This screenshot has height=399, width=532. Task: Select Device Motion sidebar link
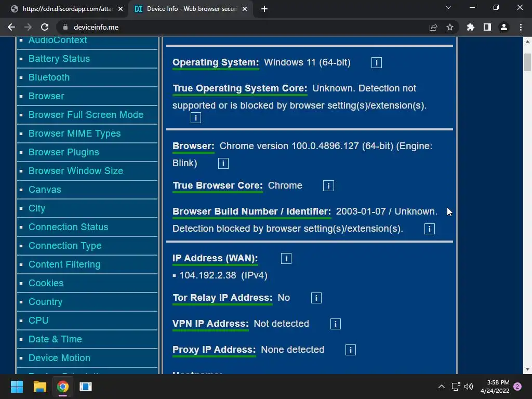pyautogui.click(x=59, y=357)
